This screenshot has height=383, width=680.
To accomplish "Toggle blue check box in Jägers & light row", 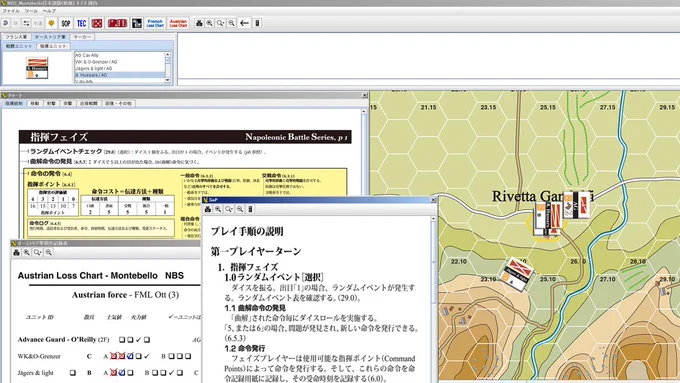I will coord(122,373).
